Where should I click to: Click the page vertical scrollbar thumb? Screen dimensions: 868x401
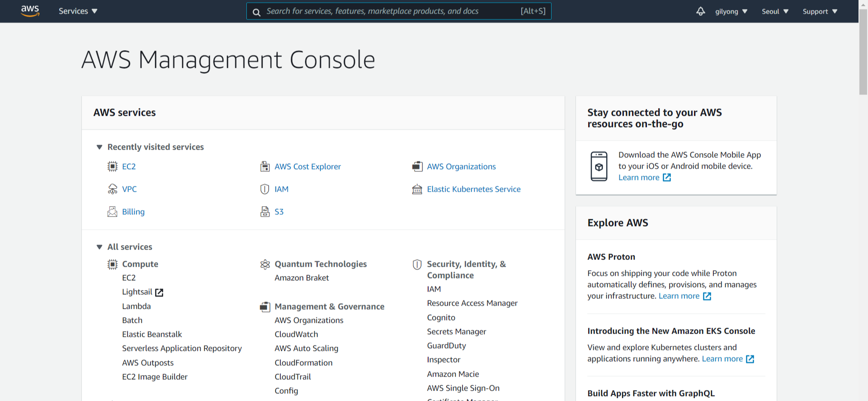click(x=863, y=51)
